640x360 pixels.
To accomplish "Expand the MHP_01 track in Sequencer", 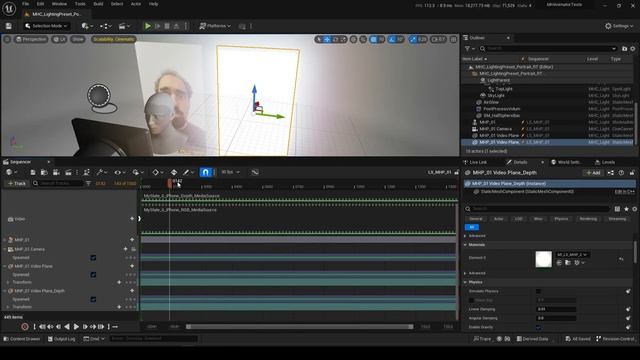I will [x=4, y=240].
